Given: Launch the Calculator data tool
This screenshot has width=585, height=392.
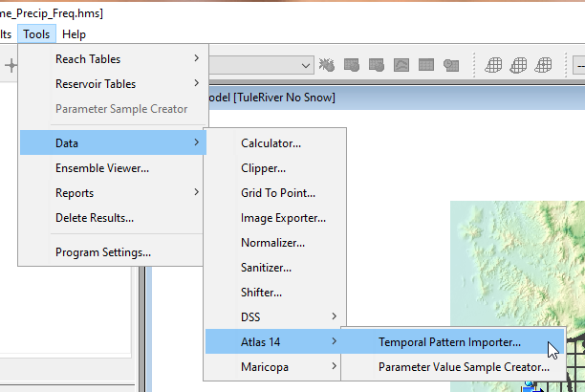Looking at the screenshot, I should click(275, 143).
